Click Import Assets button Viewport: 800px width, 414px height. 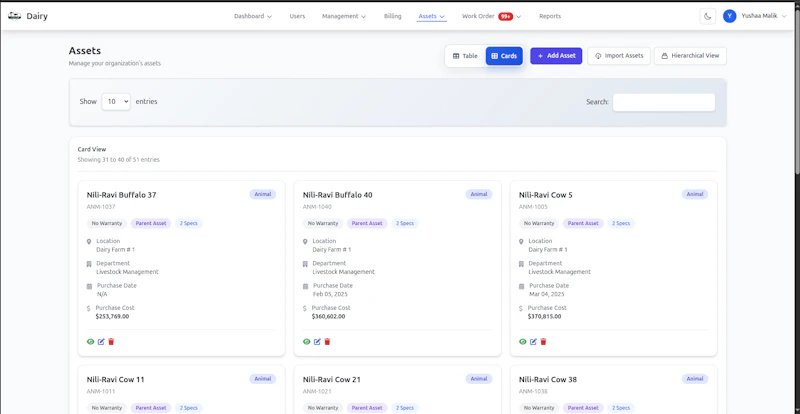[619, 56]
